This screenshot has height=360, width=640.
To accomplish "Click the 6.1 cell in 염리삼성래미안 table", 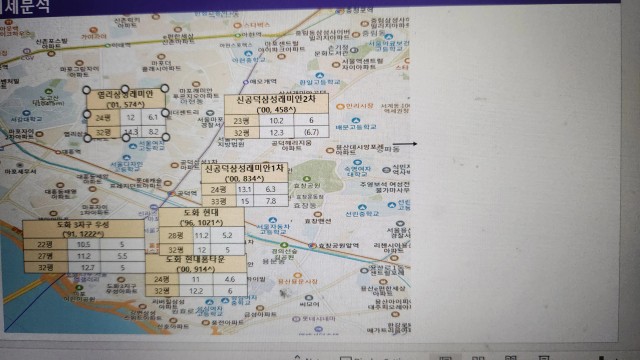I will [153, 117].
